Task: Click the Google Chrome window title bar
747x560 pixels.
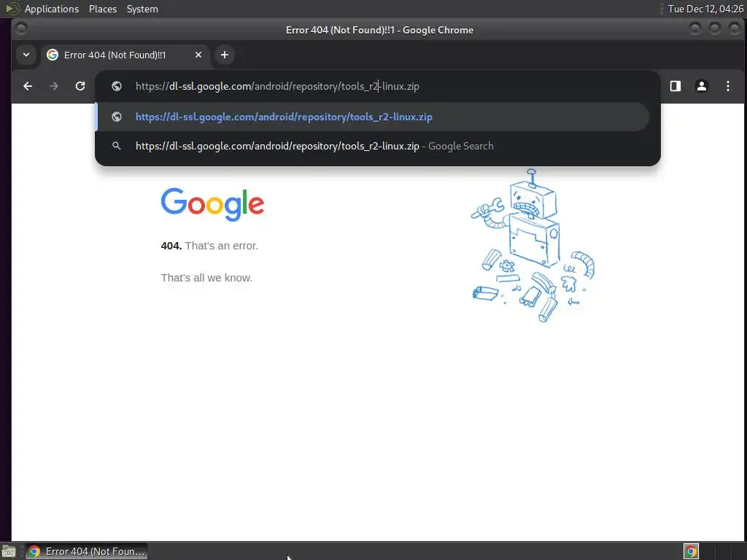Action: point(379,30)
